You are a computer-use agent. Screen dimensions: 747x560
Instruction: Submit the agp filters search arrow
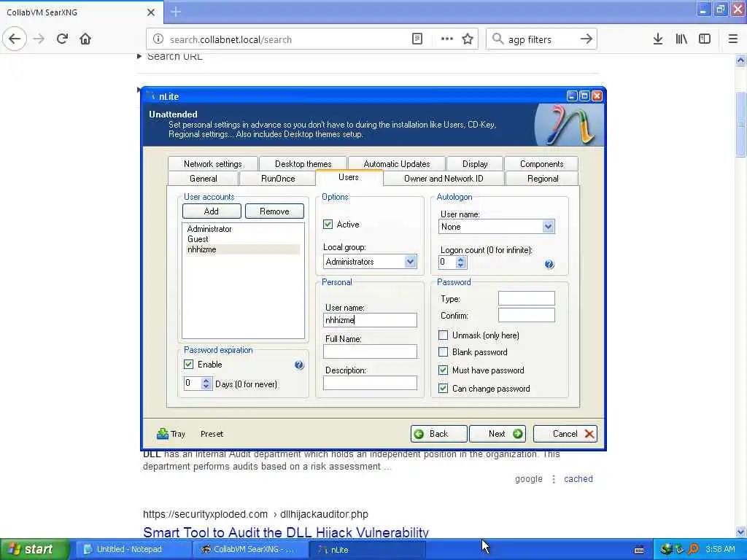click(587, 39)
